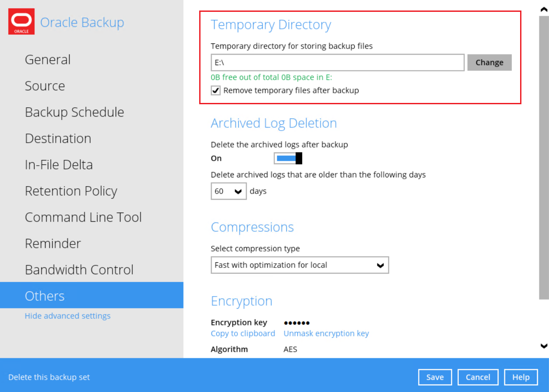Open the days dropdown showing 60

tap(229, 191)
